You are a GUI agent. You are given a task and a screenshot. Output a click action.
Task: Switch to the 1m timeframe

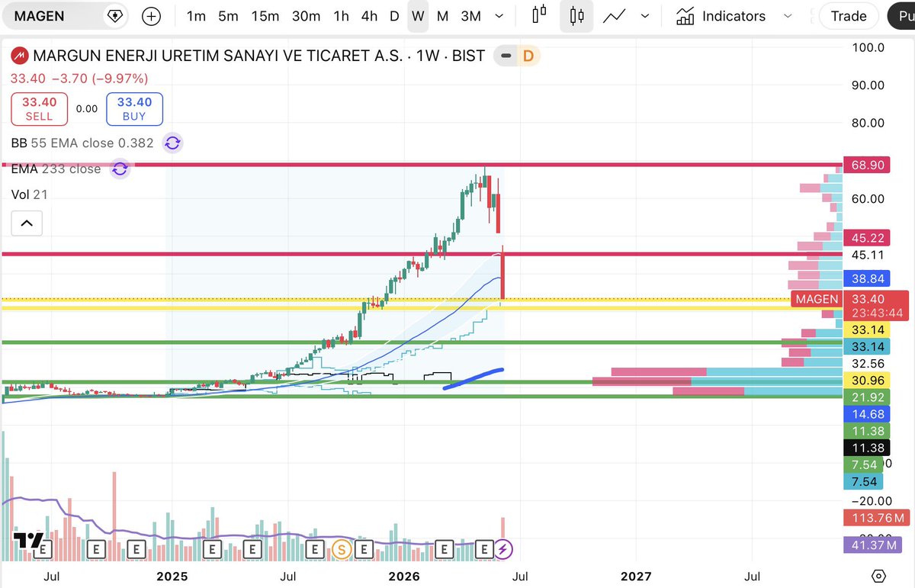[x=196, y=16]
